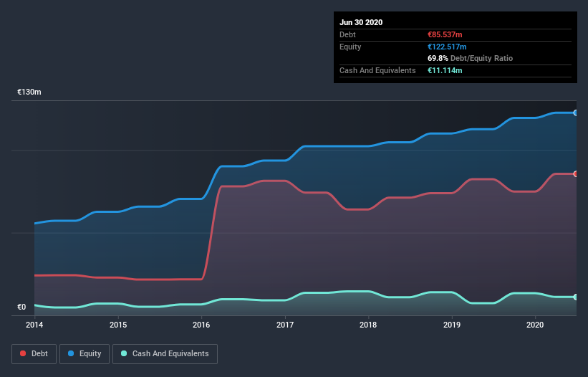Click the red Debt legend dot

point(23,353)
